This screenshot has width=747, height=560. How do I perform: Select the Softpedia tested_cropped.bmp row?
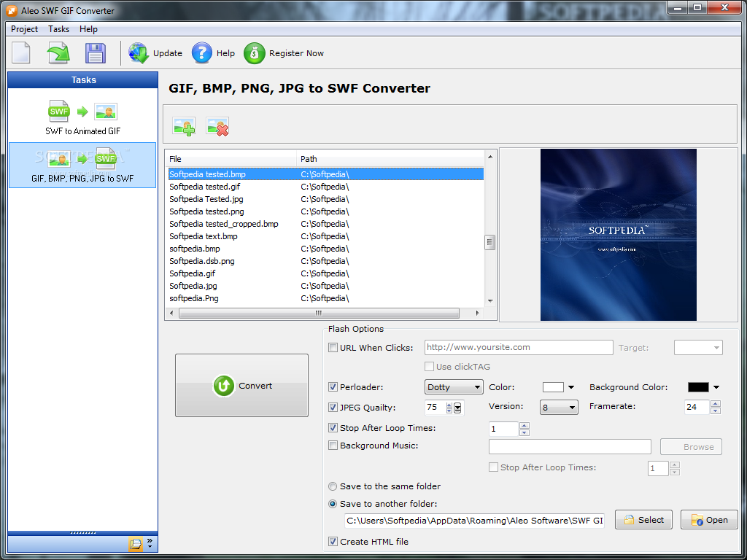[x=326, y=224]
